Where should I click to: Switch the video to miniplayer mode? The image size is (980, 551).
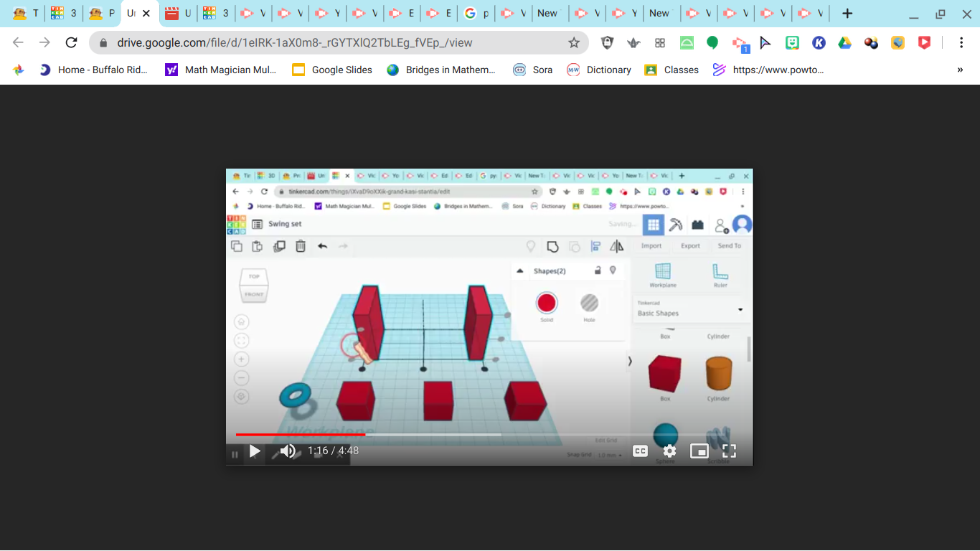pyautogui.click(x=699, y=451)
